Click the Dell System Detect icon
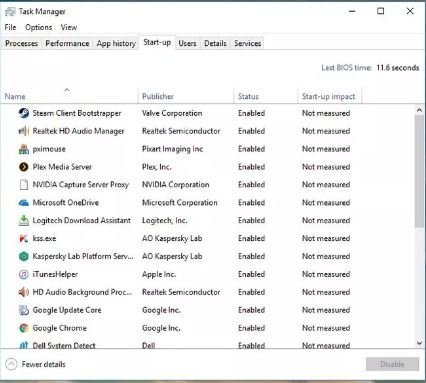 pos(24,345)
